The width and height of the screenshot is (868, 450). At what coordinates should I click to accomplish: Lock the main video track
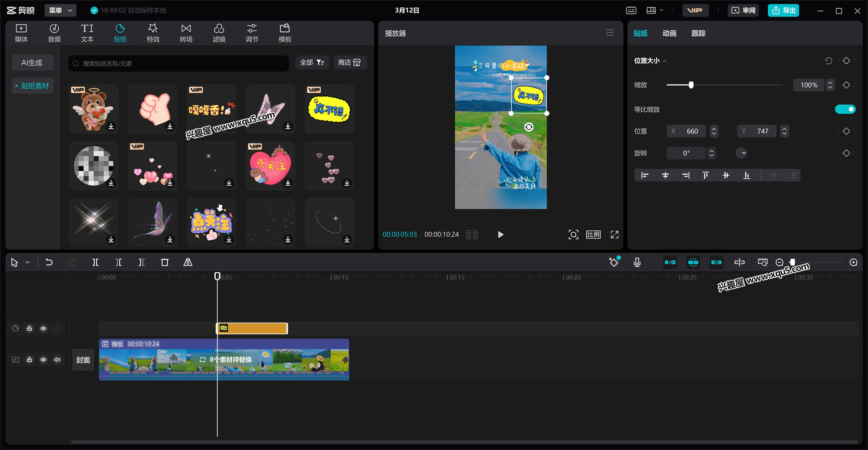point(30,360)
